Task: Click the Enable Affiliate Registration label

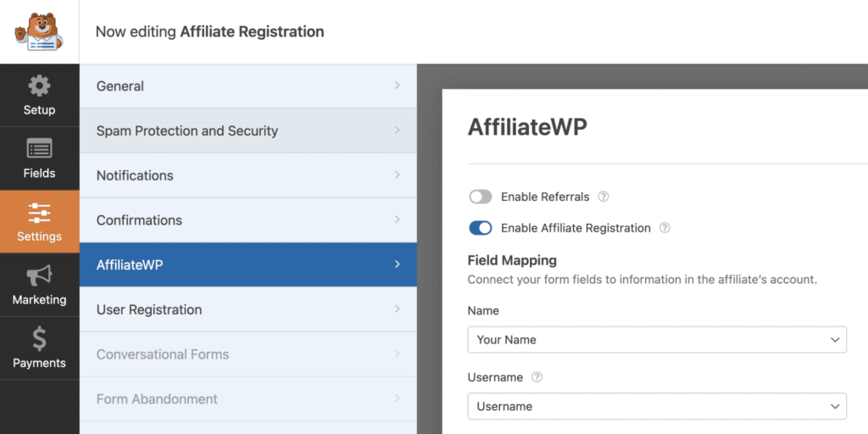Action: (576, 228)
